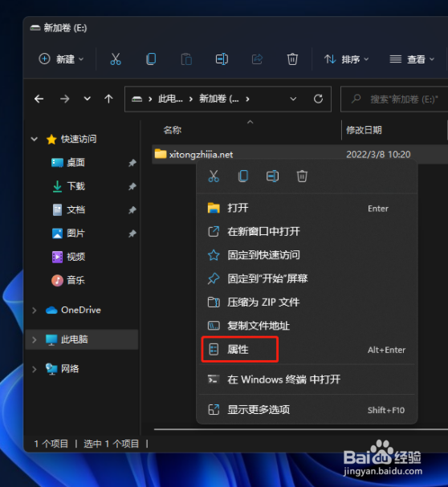Screen dimensions: 448x487
Task: Click the pin icon next to 下载
Action: pos(132,186)
